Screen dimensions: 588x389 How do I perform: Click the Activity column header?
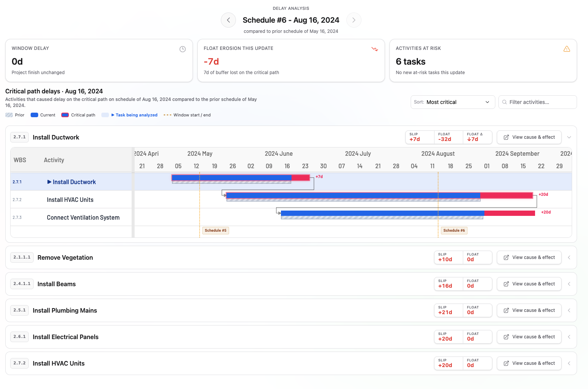point(54,160)
